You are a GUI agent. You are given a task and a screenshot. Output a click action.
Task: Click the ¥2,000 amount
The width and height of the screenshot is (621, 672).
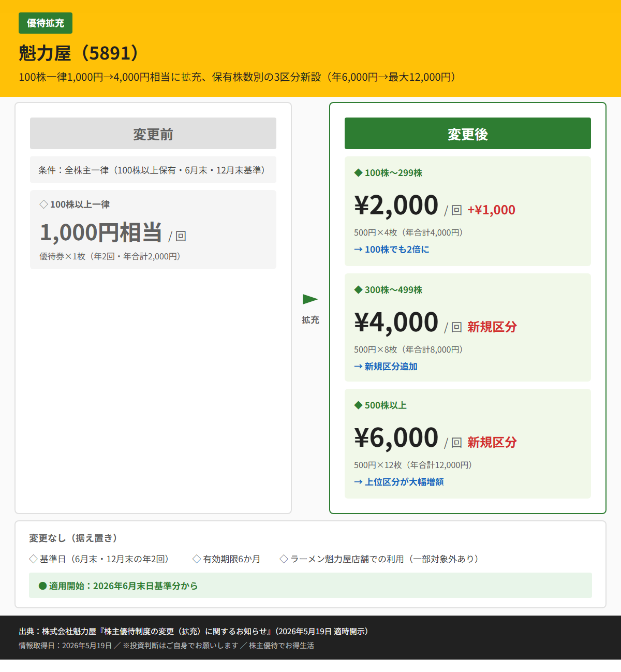(x=396, y=205)
